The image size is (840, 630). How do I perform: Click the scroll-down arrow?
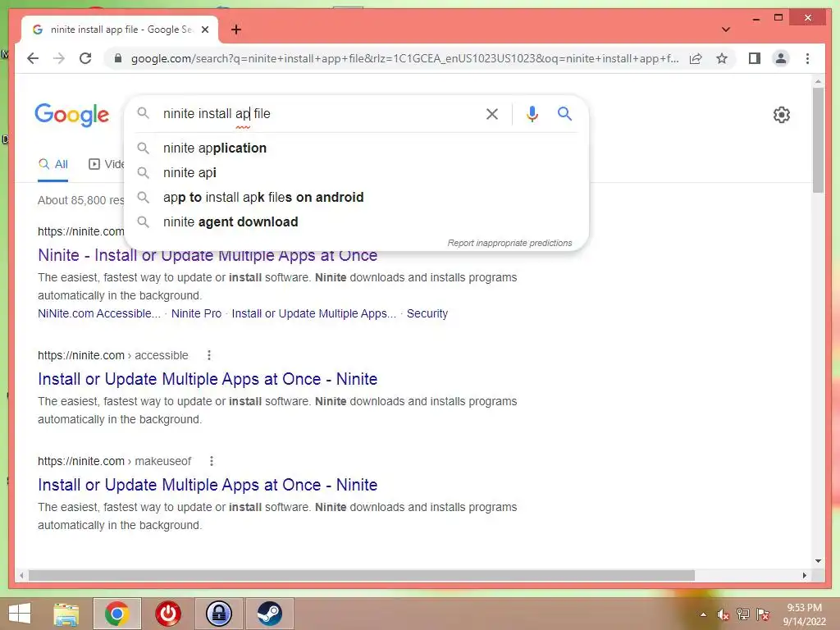pos(818,561)
